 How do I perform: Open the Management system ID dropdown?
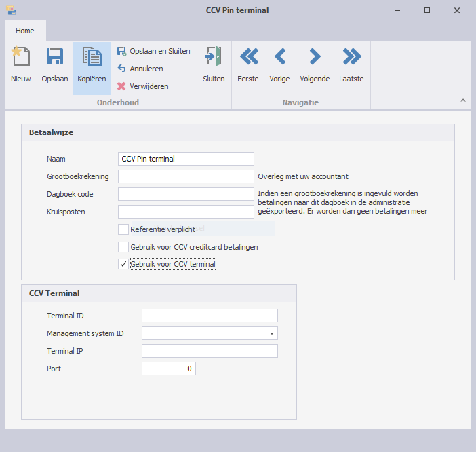tap(272, 333)
